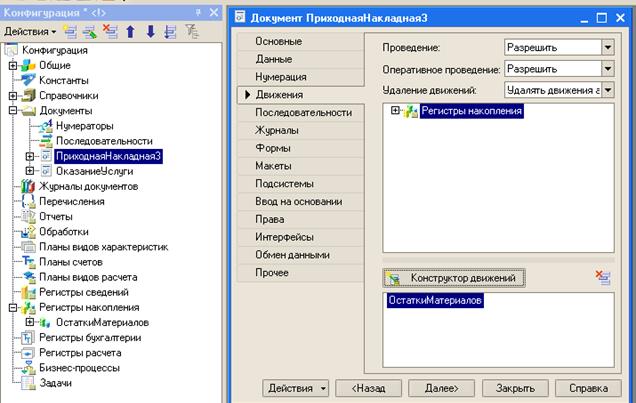Click the Далее> button
Image resolution: width=636 pixels, height=403 pixels.
[x=441, y=388]
